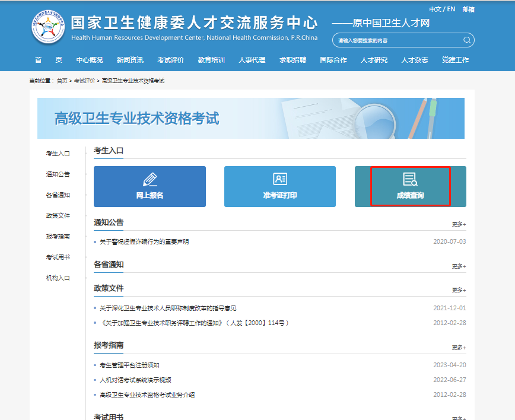This screenshot has height=420, width=515.
Task: Open 求职招聘 navigation item
Action: point(293,60)
